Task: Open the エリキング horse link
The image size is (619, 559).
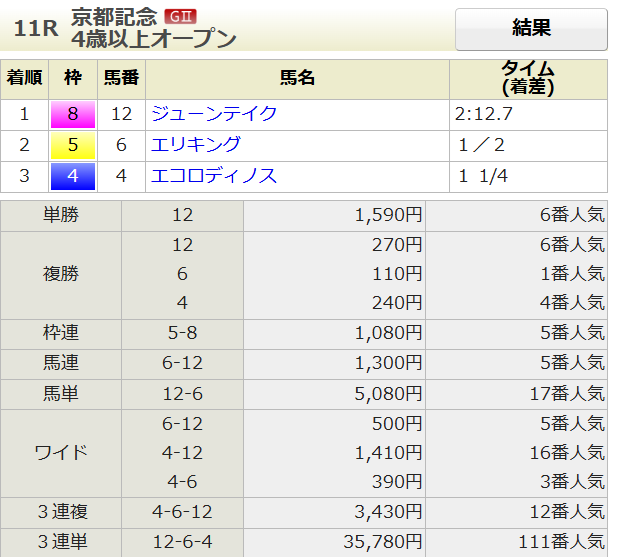Action: click(196, 145)
